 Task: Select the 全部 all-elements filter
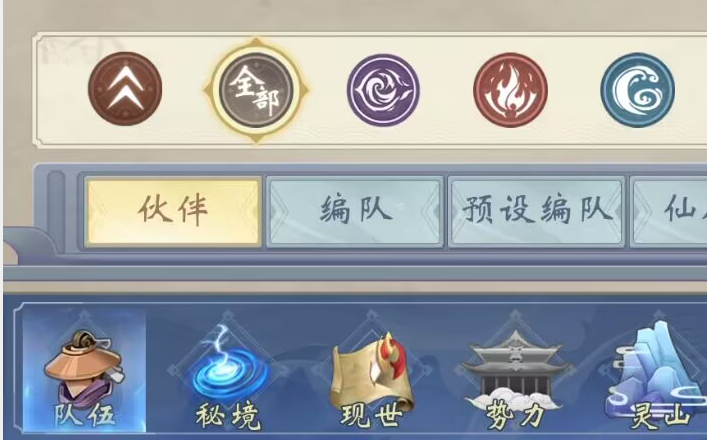256,90
